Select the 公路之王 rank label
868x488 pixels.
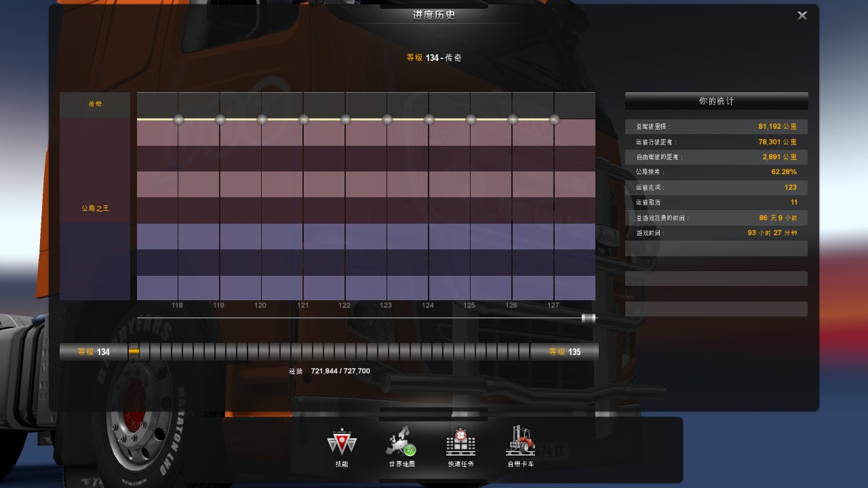click(95, 209)
